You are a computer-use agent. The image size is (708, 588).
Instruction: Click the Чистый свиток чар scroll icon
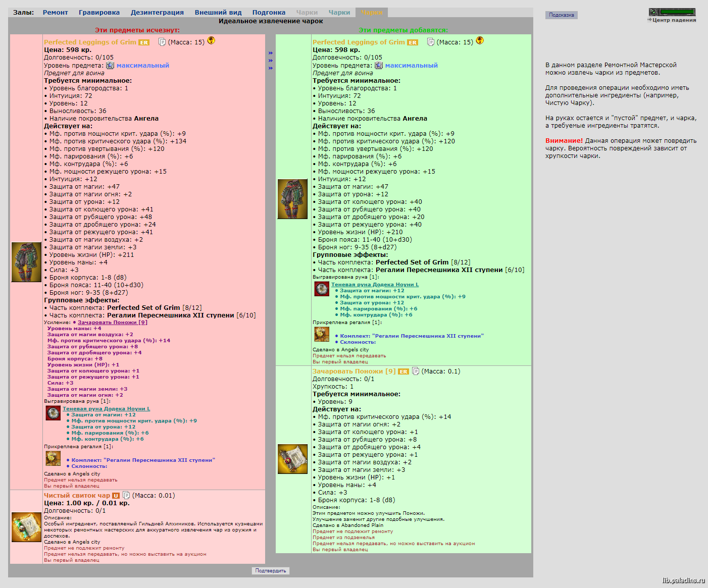point(26,527)
